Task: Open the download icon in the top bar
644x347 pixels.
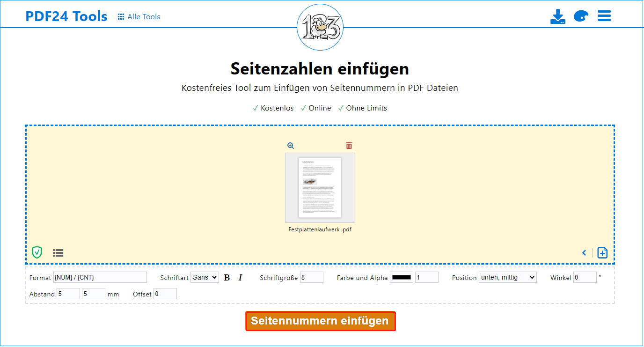Action: click(558, 15)
